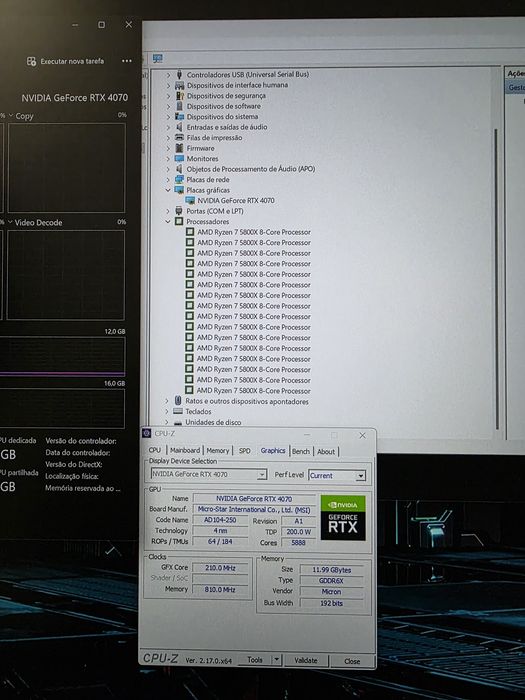The width and height of the screenshot is (525, 700).
Task: Switch to the CPU tab in CPU-Z
Action: 154,450
